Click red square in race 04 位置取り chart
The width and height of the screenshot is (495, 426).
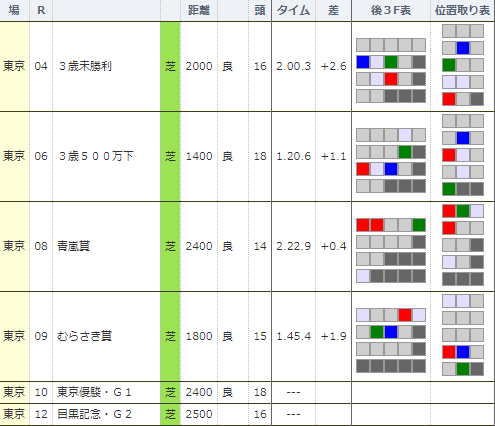449,99
